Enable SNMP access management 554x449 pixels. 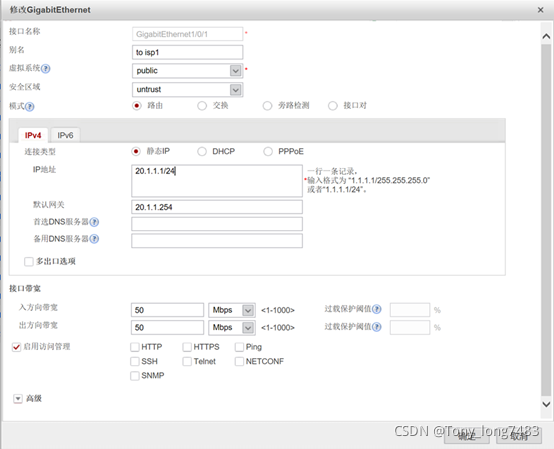135,376
